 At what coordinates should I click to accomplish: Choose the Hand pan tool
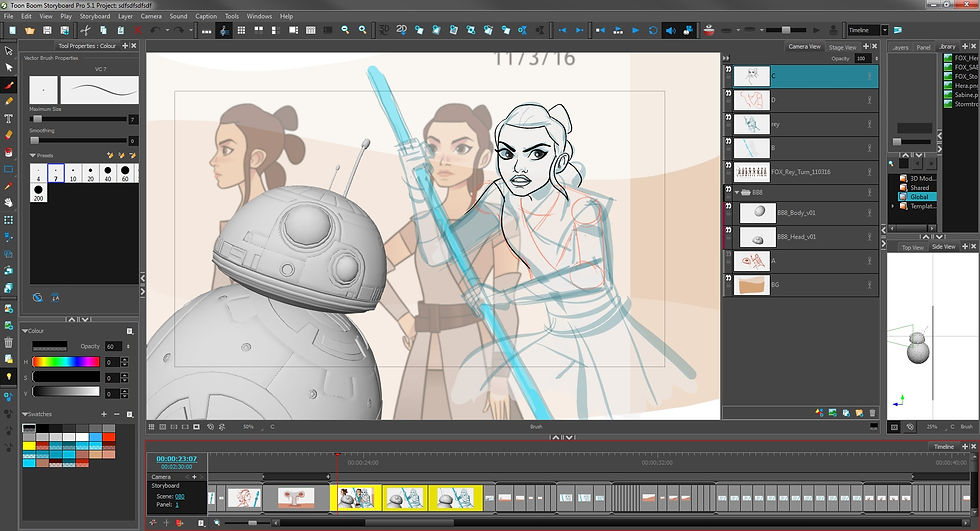point(9,202)
